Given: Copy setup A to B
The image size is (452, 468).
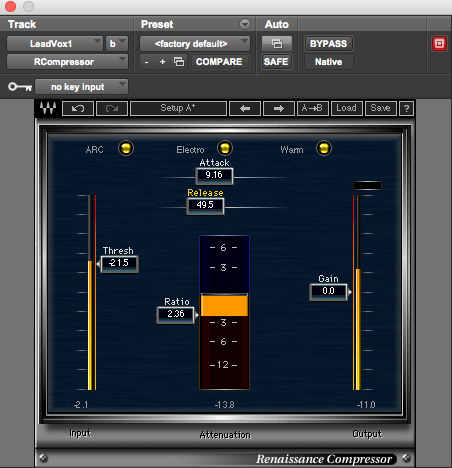Looking at the screenshot, I should [313, 108].
